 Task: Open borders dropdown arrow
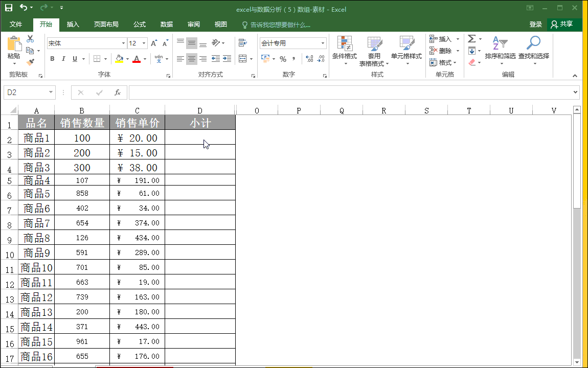point(106,59)
